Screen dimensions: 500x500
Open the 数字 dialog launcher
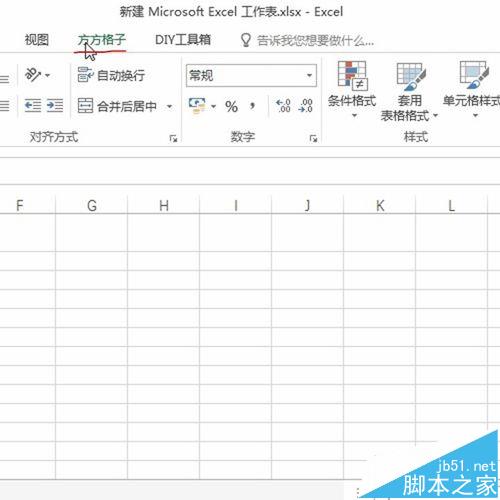pos(313,138)
